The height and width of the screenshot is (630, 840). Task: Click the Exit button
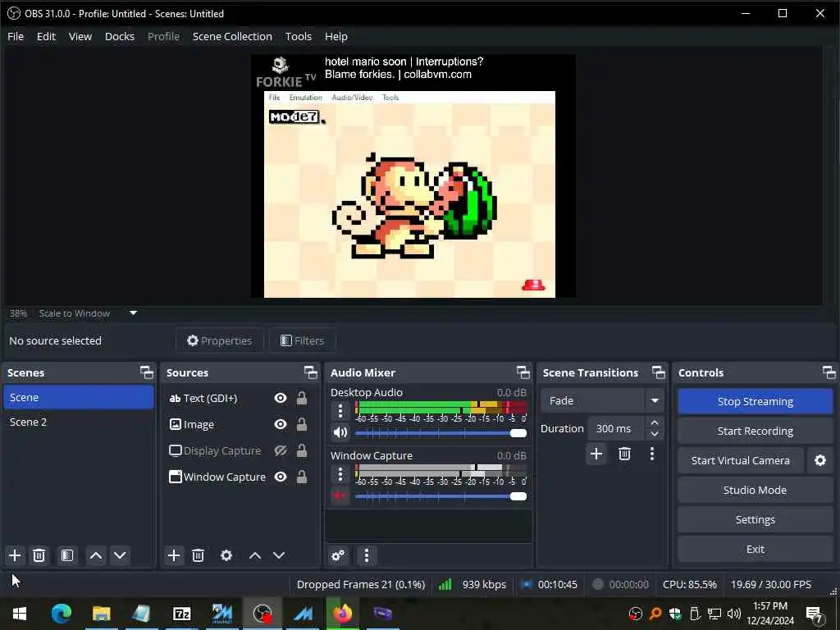point(756,549)
